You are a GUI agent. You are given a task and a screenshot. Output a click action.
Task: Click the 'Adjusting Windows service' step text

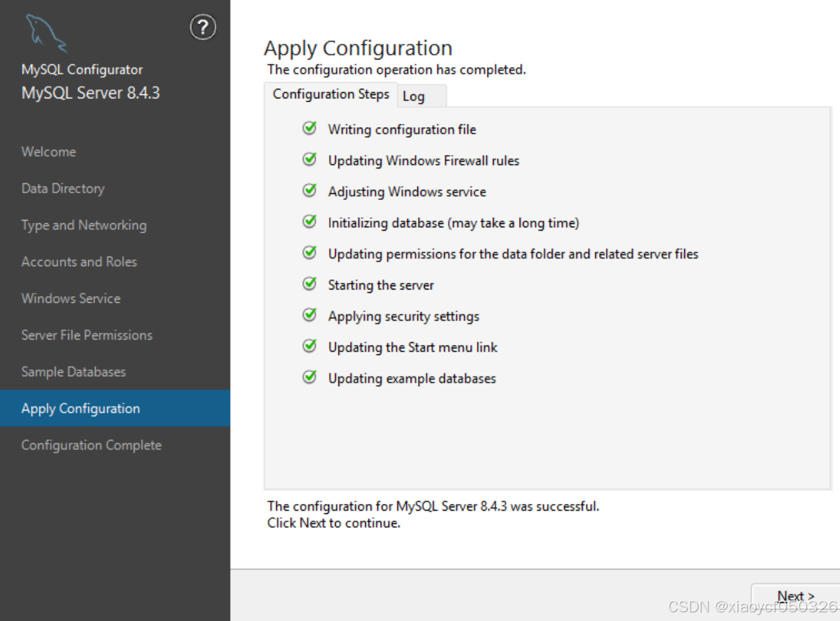[x=407, y=192]
